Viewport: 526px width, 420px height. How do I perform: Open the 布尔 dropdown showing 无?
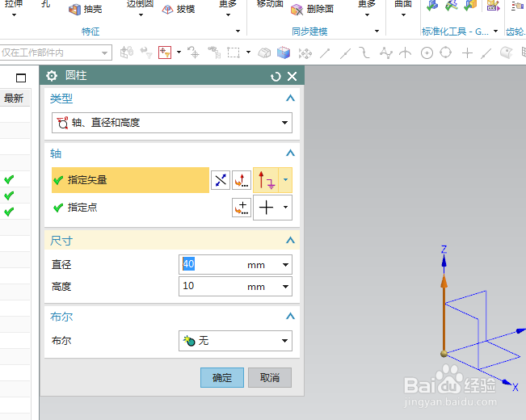click(235, 341)
